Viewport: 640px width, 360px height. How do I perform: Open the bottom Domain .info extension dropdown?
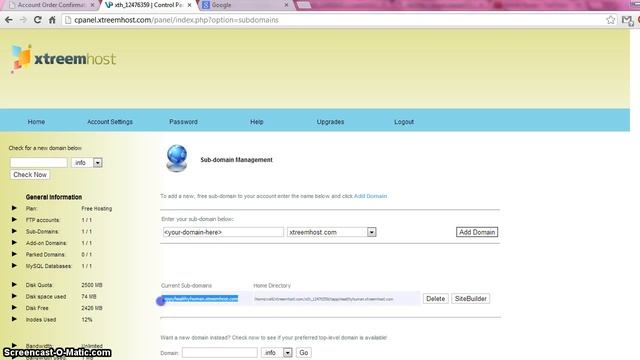(277, 352)
